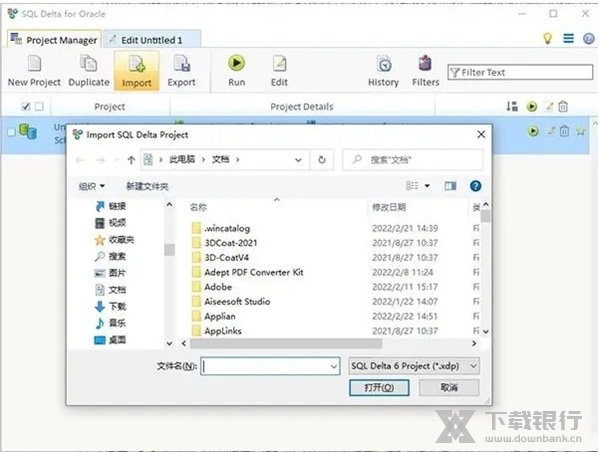This screenshot has width=600, height=452.
Task: Toggle the checked select-all checkbox
Action: pyautogui.click(x=25, y=107)
